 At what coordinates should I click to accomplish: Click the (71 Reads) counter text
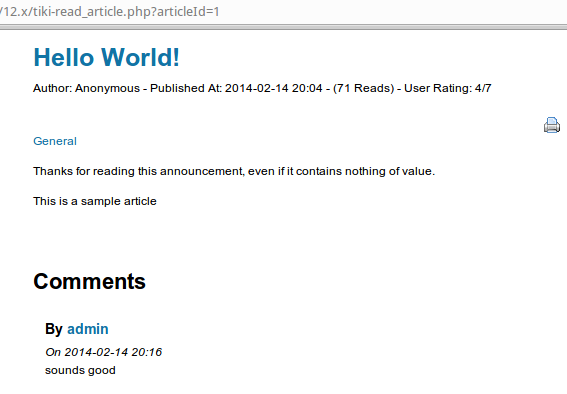(x=363, y=88)
